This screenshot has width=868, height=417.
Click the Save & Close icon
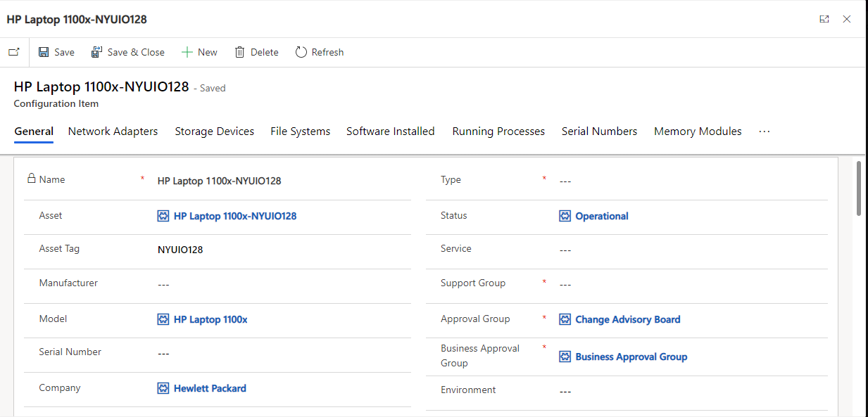click(96, 51)
